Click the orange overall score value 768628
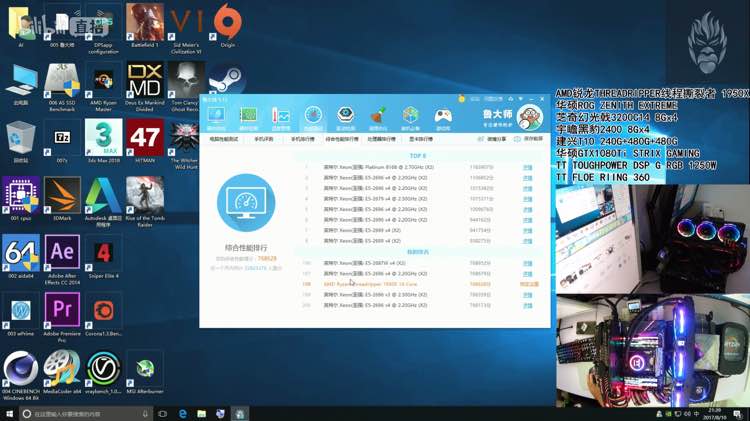Image resolution: width=750 pixels, height=421 pixels. (267, 258)
